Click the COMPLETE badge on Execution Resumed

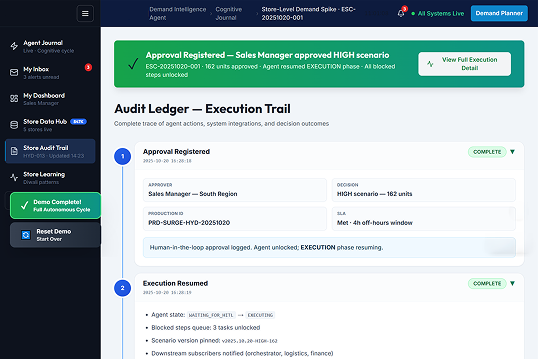(487, 283)
